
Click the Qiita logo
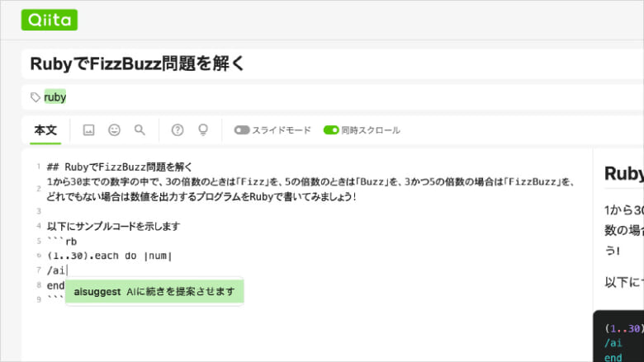50,20
